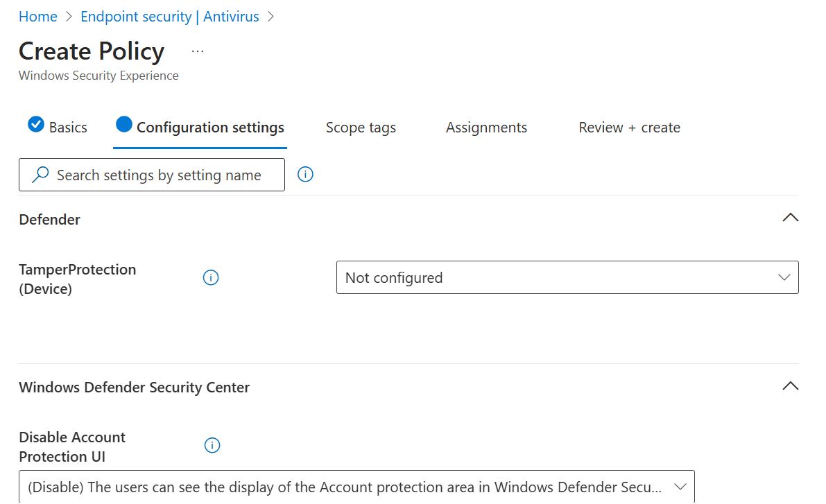Go to the Scope tags tab

tap(361, 128)
